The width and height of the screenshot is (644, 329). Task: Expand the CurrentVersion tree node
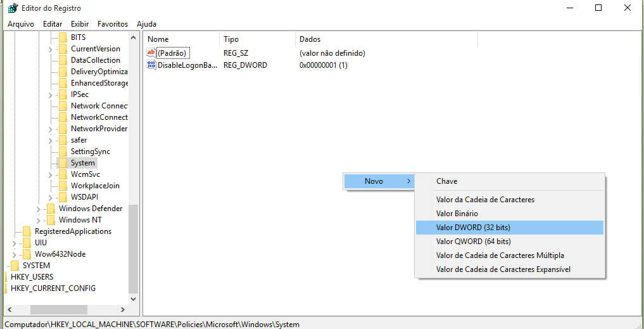[x=51, y=49]
